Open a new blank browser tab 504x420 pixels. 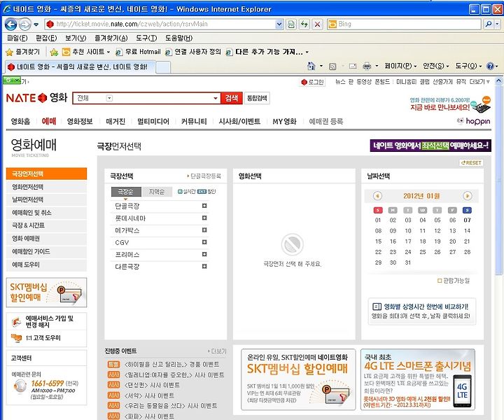pyautogui.click(x=163, y=67)
